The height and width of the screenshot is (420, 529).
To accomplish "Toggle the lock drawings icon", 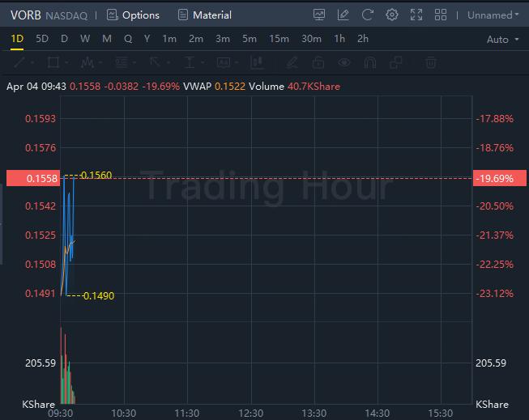I will pyautogui.click(x=318, y=62).
